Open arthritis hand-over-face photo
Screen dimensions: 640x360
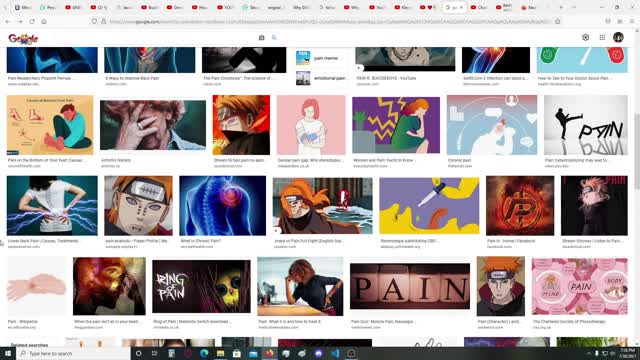pyautogui.click(x=153, y=125)
